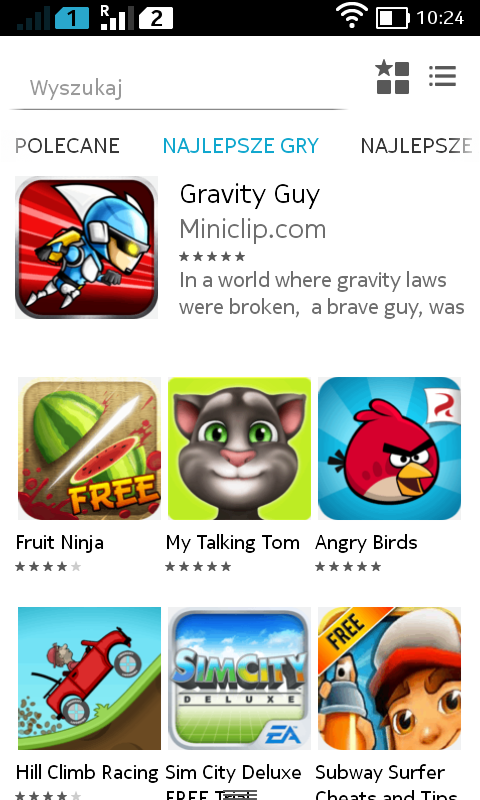Open the Subway Surfer app icon
The width and height of the screenshot is (480, 800).
click(389, 678)
